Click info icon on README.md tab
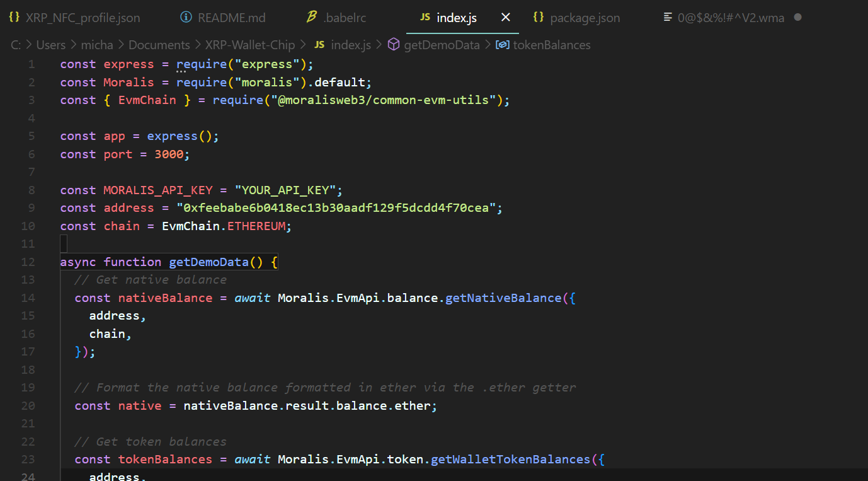 (186, 18)
